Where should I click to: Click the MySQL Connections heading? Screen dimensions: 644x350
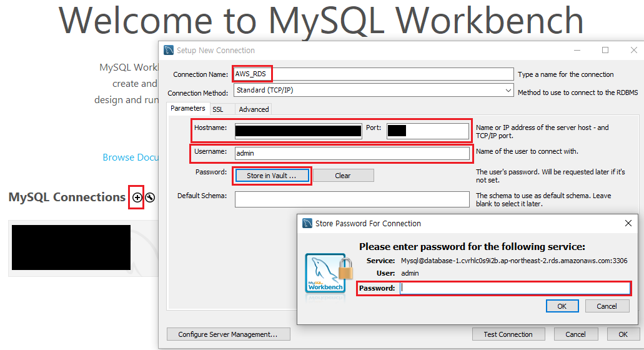tap(67, 197)
